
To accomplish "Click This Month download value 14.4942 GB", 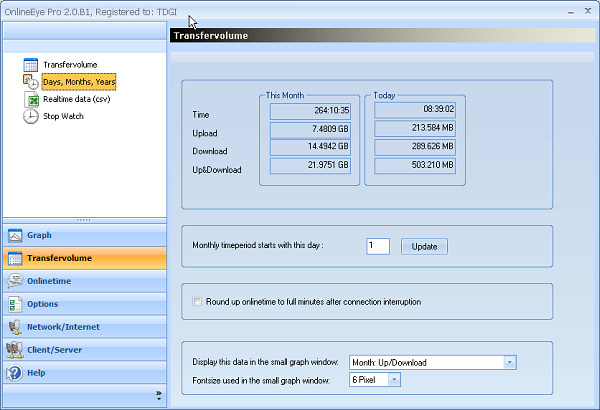I will pyautogui.click(x=310, y=147).
